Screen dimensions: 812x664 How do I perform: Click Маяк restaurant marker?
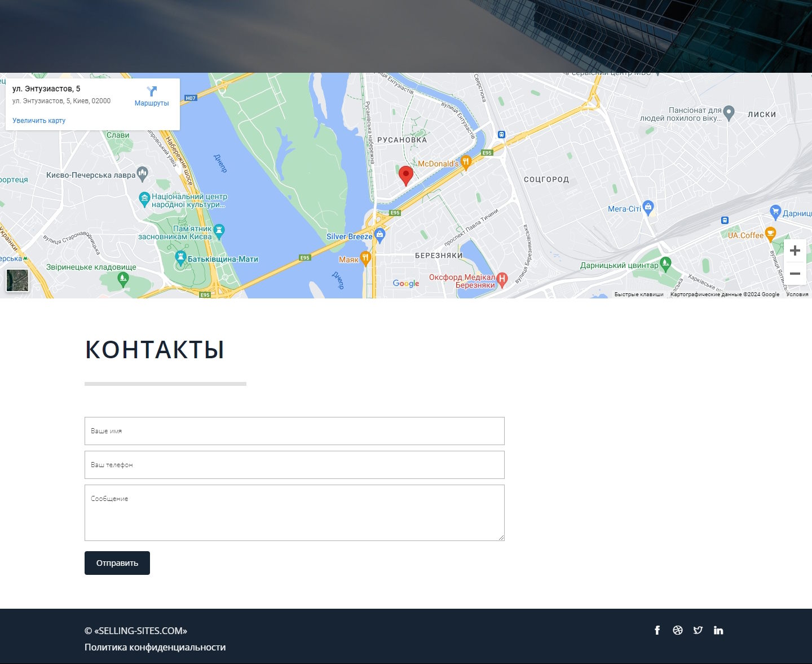pyautogui.click(x=365, y=258)
